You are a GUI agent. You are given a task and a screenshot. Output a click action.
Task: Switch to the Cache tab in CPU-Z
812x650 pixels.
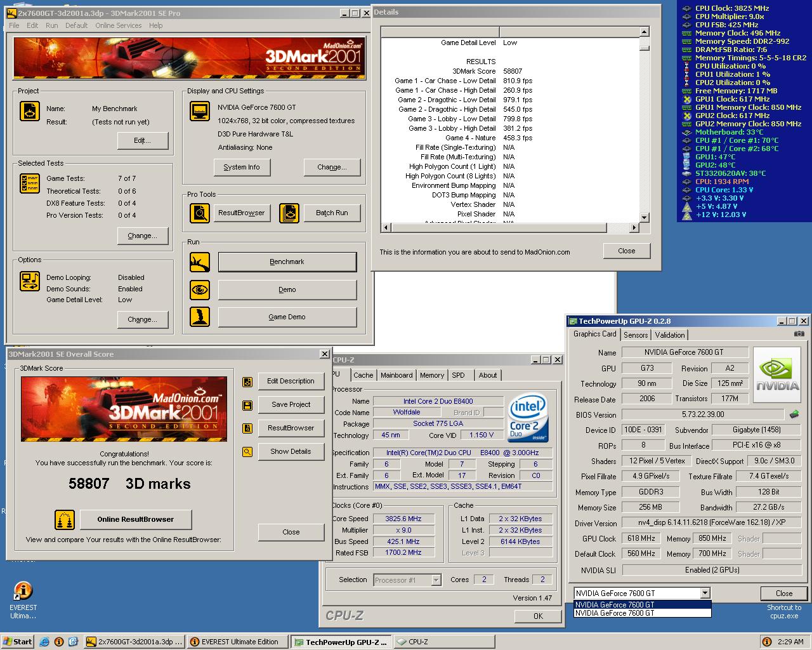click(363, 375)
